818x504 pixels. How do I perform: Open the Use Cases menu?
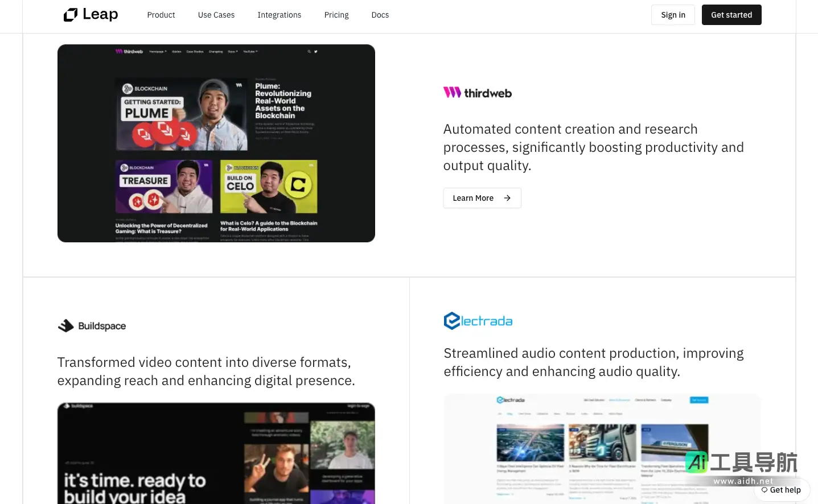216,15
